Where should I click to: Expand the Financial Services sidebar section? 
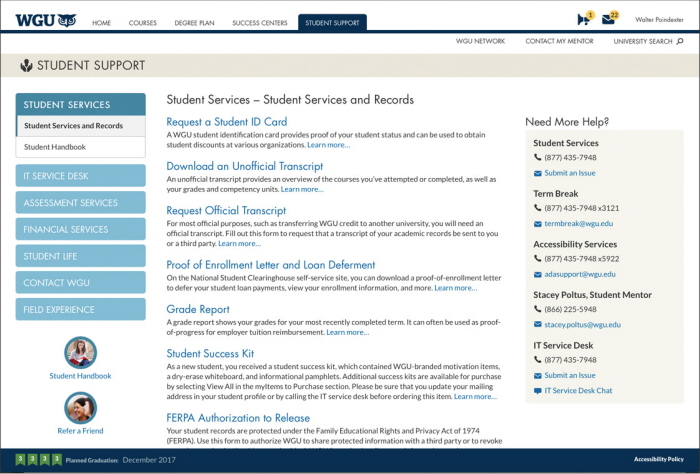(80, 229)
